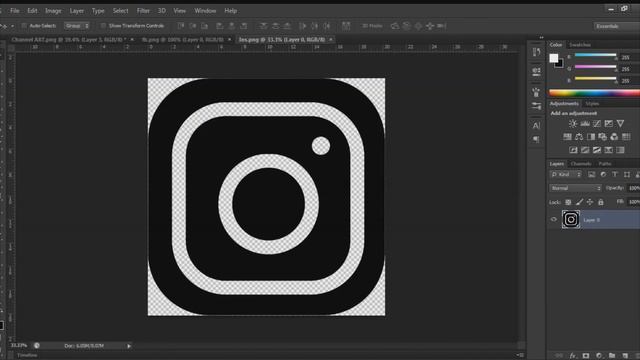Add a Channel Mixer adjustment
This screenshot has height=360, width=640.
point(614,137)
